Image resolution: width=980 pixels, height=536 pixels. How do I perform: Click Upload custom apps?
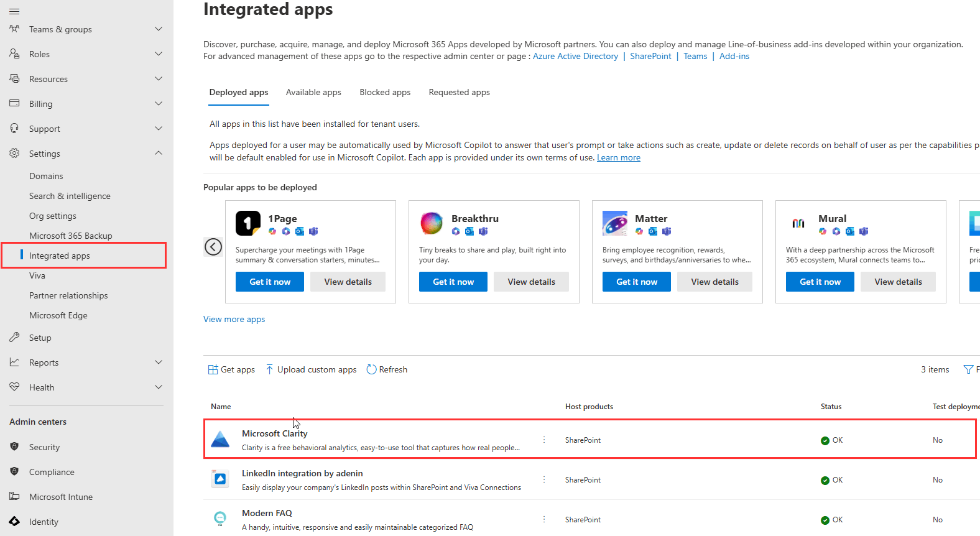311,369
